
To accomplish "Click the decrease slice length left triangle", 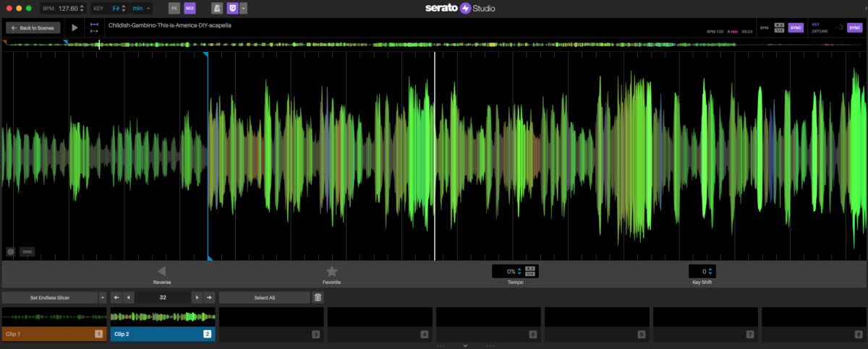I will [x=129, y=298].
